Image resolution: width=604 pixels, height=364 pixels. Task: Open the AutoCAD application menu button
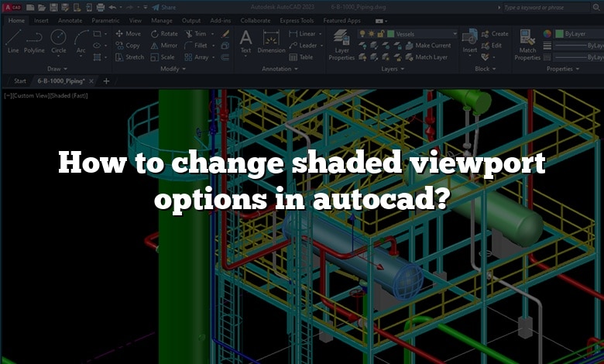point(12,7)
